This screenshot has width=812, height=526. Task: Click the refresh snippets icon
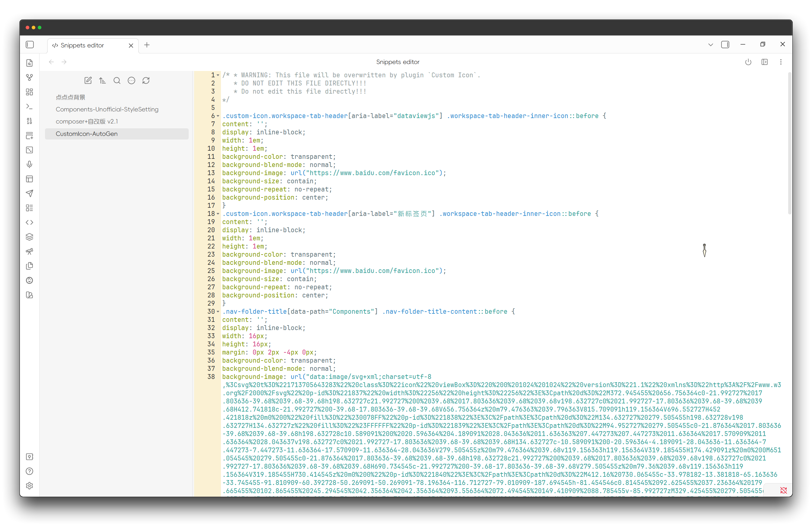point(146,81)
